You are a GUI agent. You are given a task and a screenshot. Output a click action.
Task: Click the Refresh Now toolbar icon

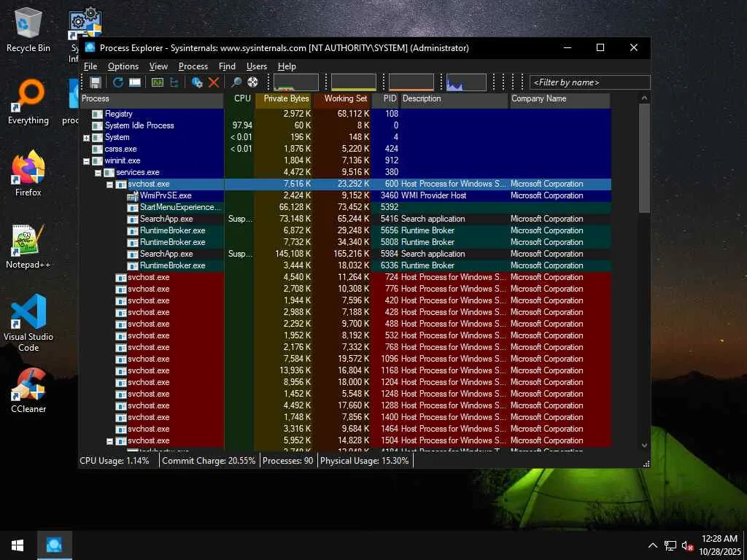click(x=117, y=82)
